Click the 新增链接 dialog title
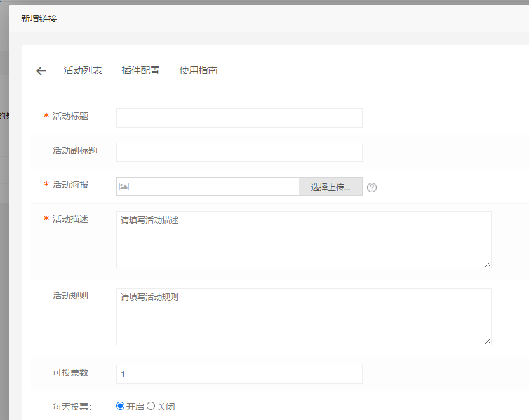 click(39, 19)
